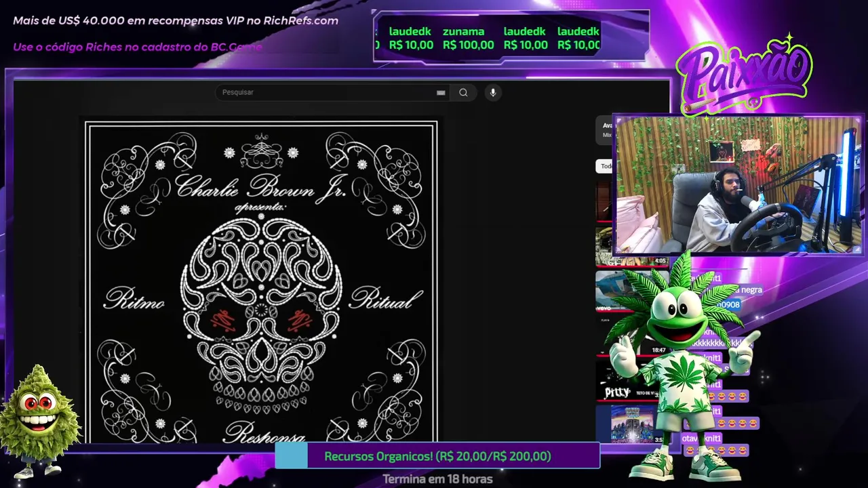Click the bud mascot with red eyes

click(39, 422)
